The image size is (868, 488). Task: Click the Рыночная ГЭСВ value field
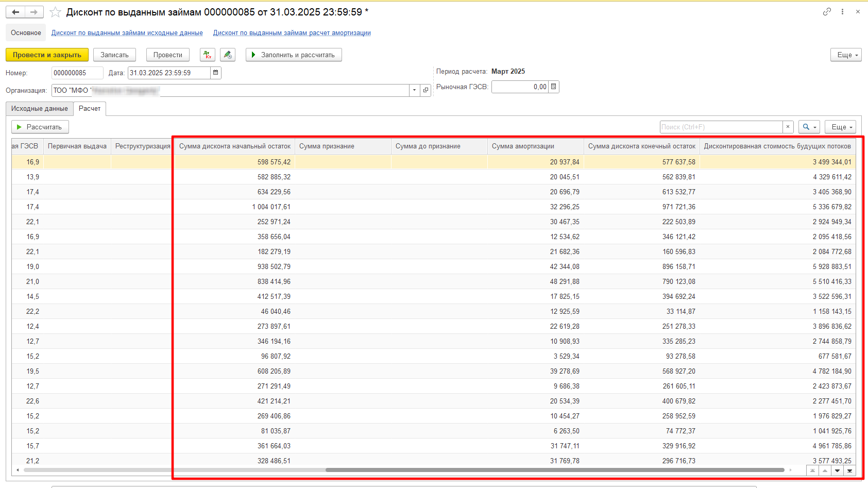click(x=520, y=87)
